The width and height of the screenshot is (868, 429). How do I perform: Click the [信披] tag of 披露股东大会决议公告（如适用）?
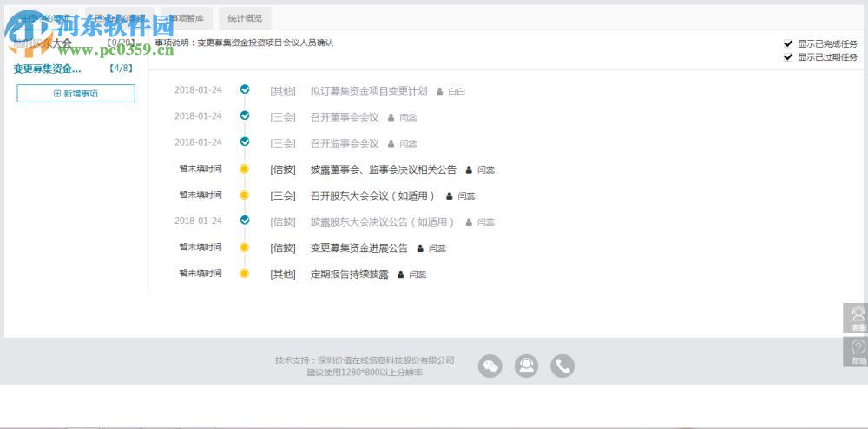pyautogui.click(x=283, y=221)
